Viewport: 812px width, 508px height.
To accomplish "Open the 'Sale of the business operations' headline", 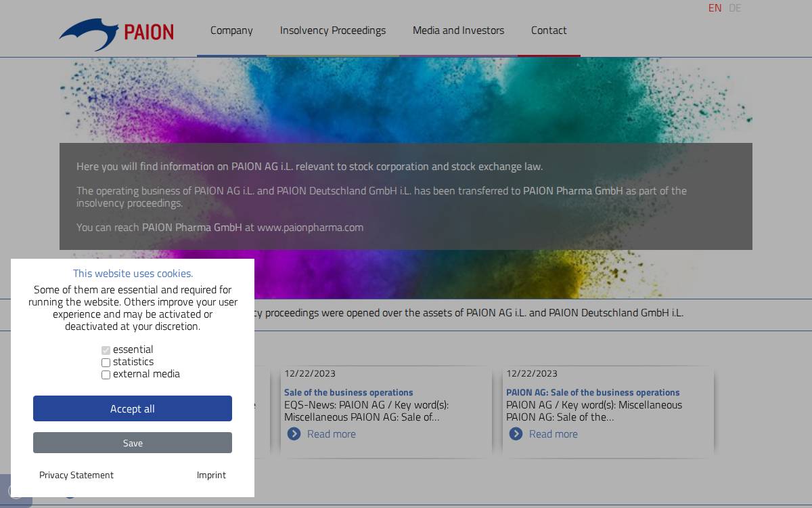I will [x=348, y=392].
